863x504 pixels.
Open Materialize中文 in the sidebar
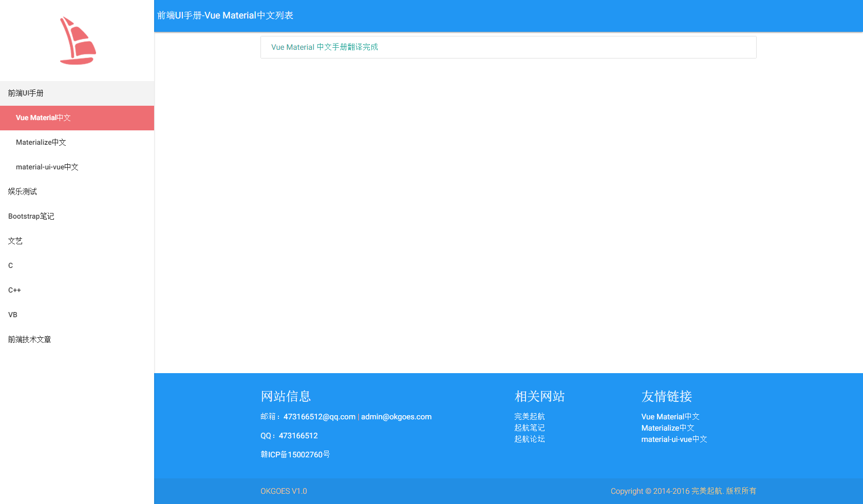[77, 143]
